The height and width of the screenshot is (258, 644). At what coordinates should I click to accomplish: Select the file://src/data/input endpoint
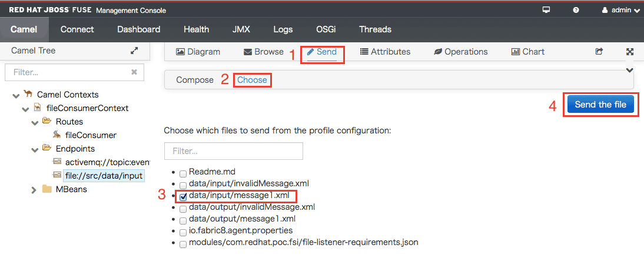pyautogui.click(x=104, y=176)
